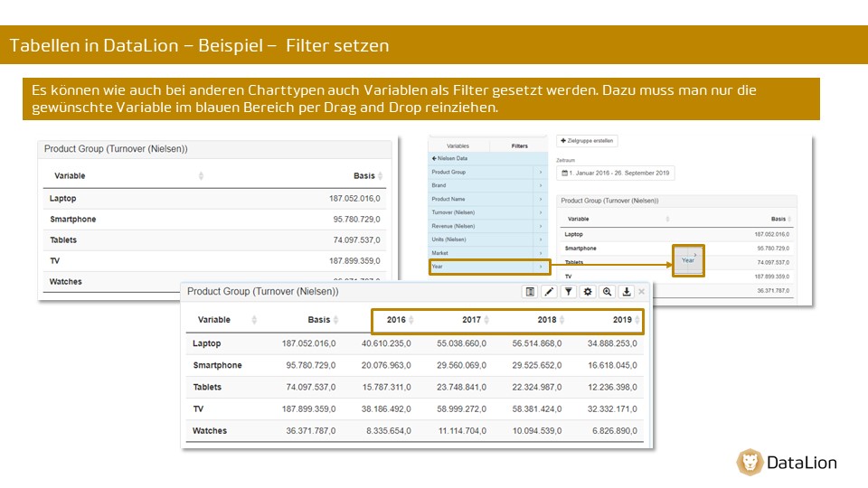Click sort arrows next to Basis in front table

(x=336, y=320)
